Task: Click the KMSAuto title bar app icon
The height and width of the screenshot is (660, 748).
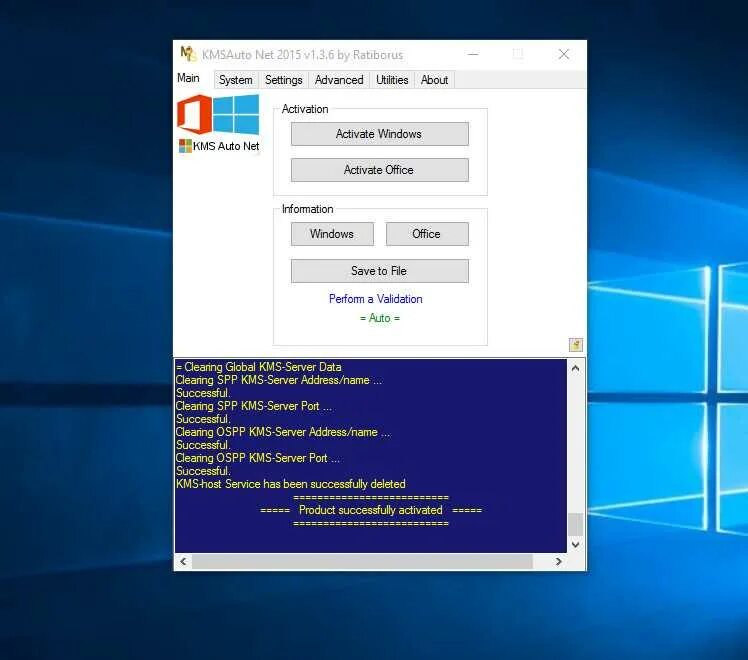Action: click(x=188, y=54)
